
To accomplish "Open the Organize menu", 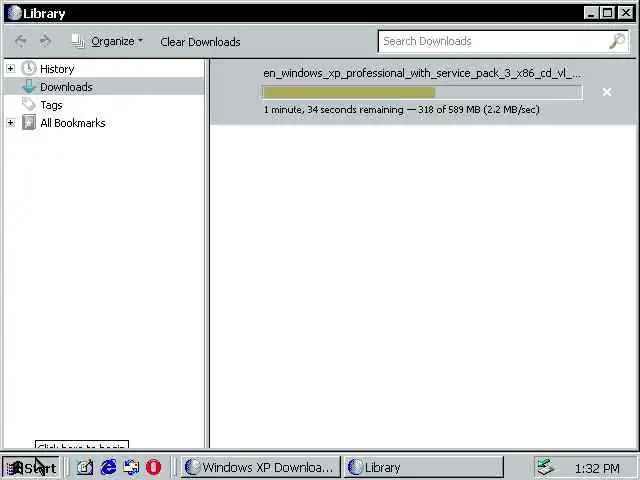I will click(108, 41).
